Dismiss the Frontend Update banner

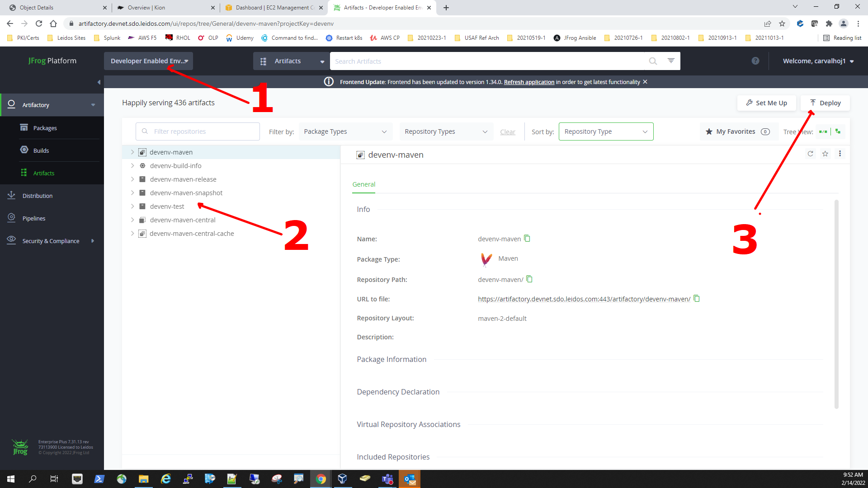(x=645, y=82)
